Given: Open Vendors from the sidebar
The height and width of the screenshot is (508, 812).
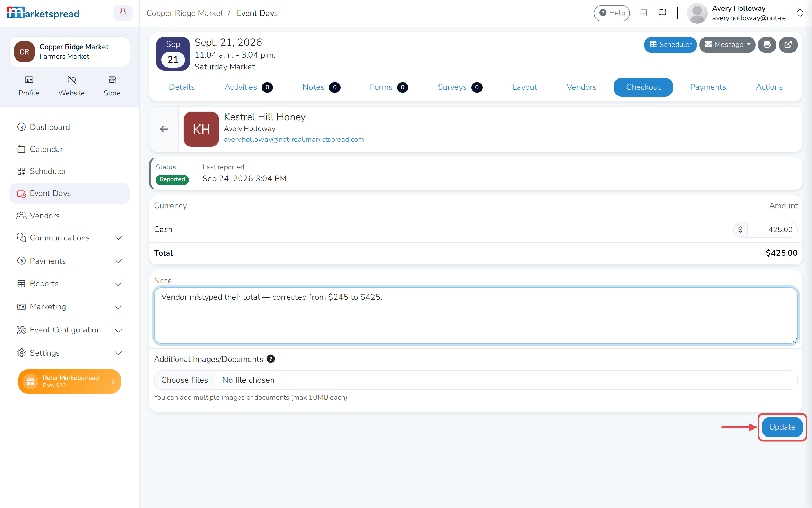Looking at the screenshot, I should [69, 216].
